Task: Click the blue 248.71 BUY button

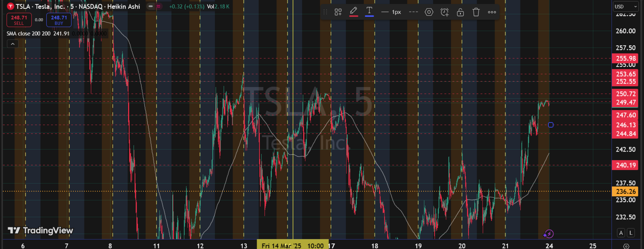Action: (x=59, y=20)
